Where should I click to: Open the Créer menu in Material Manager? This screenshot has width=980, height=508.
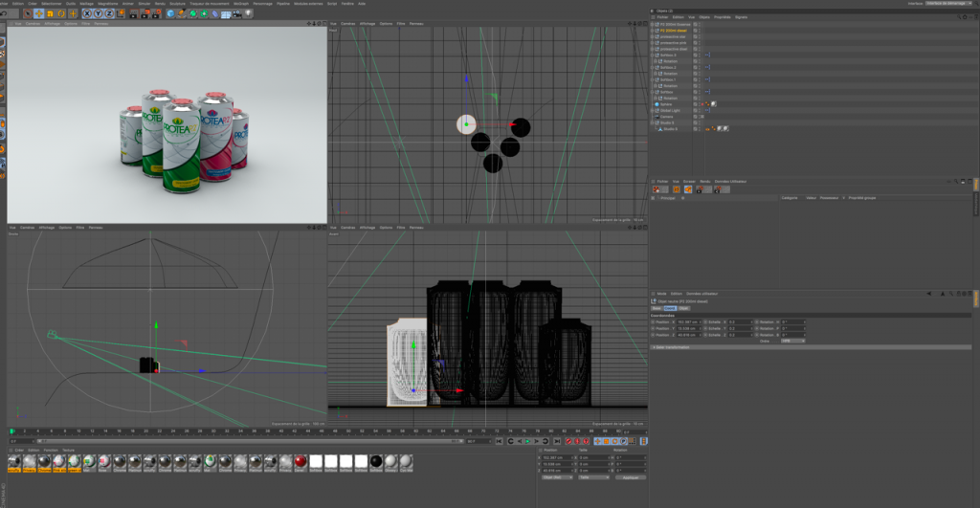click(19, 450)
